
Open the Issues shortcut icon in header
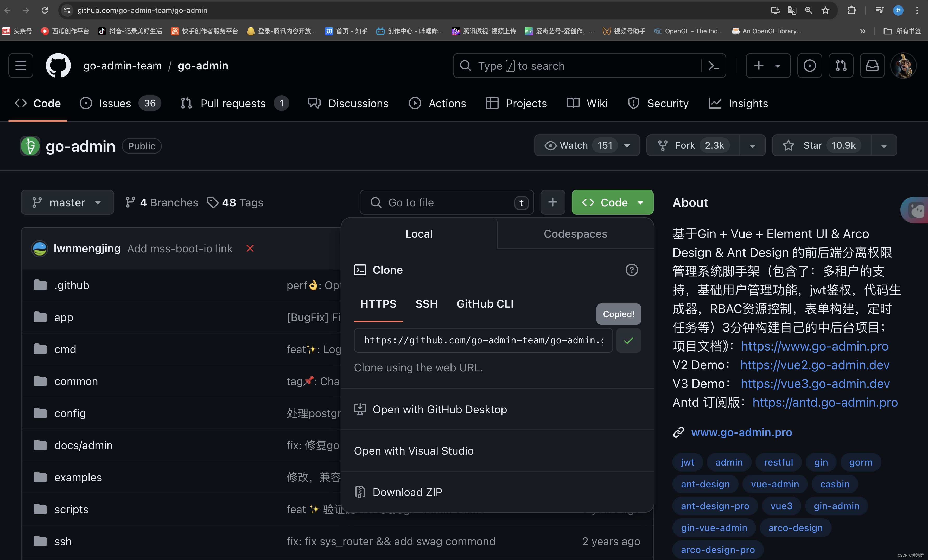point(810,66)
